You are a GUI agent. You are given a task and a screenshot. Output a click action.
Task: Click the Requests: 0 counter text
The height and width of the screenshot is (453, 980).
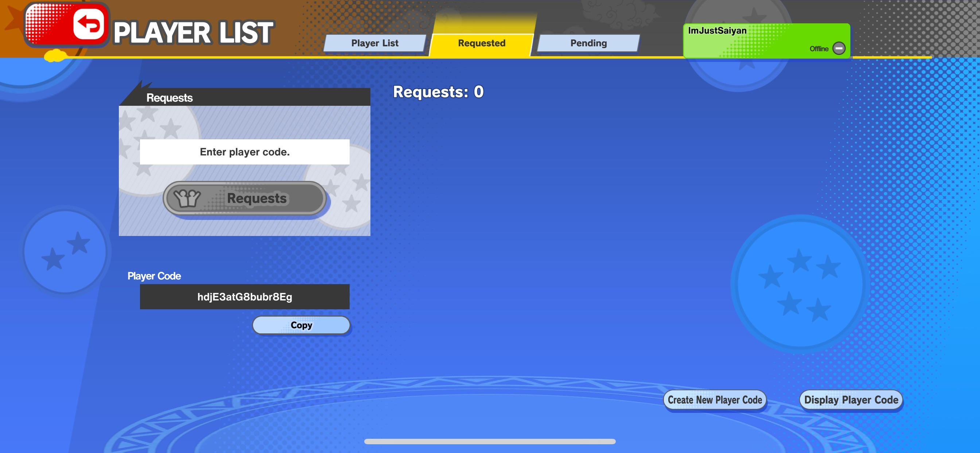pos(438,92)
